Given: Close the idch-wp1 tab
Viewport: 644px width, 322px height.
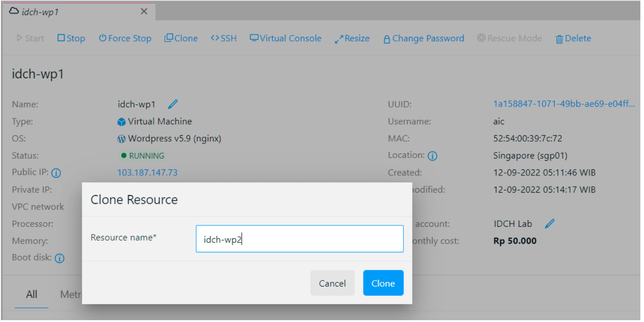Looking at the screenshot, I should [x=144, y=11].
